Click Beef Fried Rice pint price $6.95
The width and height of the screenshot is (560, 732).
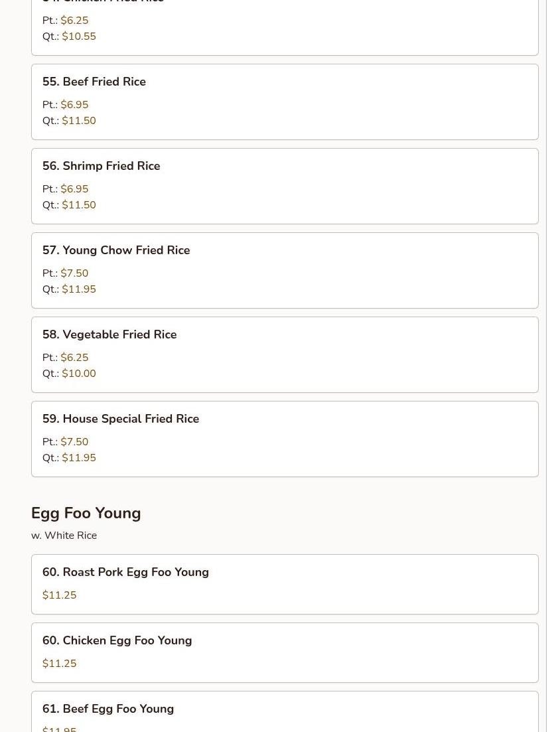[74, 105]
